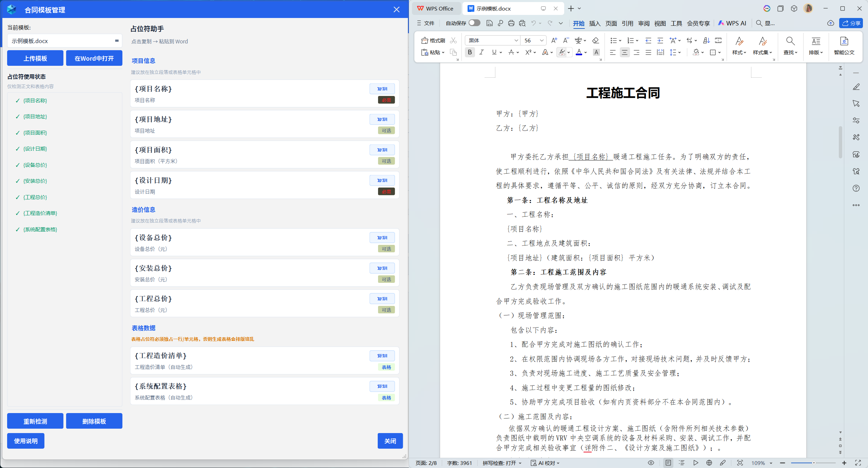Click the 上传模板 button
The image size is (868, 468).
tap(35, 58)
